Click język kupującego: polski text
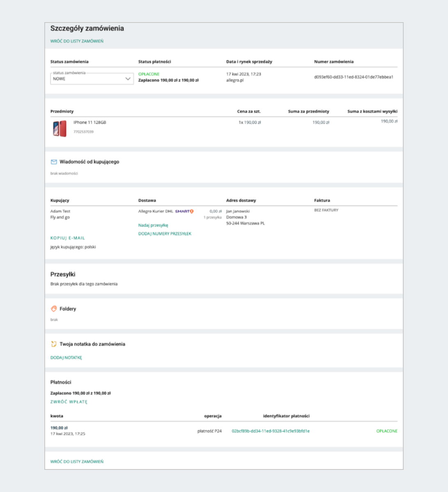The image size is (448, 492). click(73, 247)
